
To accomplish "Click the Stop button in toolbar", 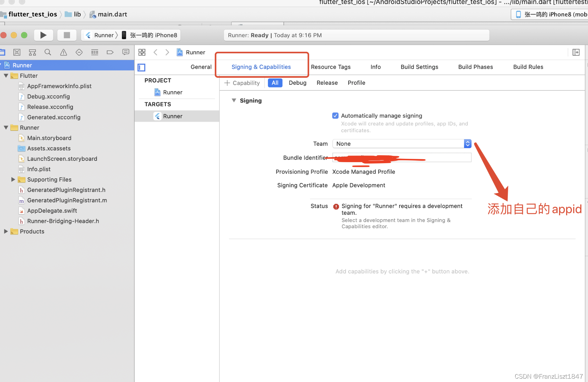I will (x=67, y=35).
